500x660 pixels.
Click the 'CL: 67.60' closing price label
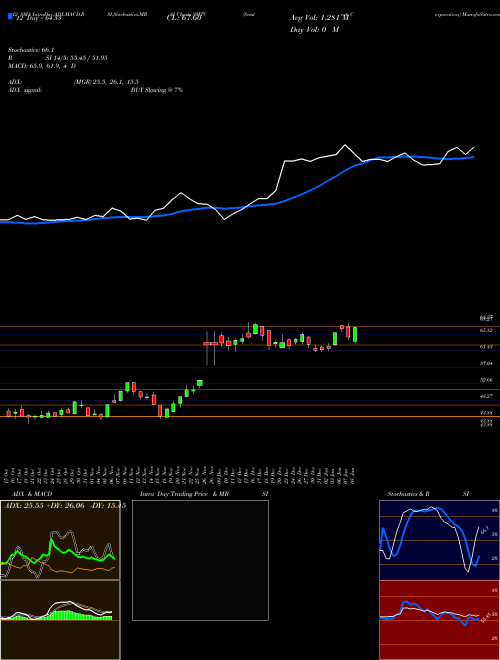click(x=184, y=18)
